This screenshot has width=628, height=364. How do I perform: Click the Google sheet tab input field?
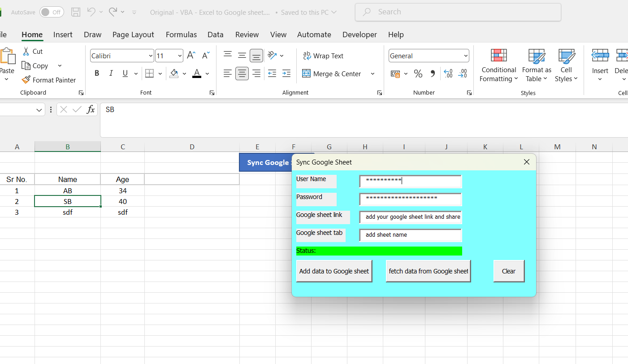pyautogui.click(x=410, y=235)
